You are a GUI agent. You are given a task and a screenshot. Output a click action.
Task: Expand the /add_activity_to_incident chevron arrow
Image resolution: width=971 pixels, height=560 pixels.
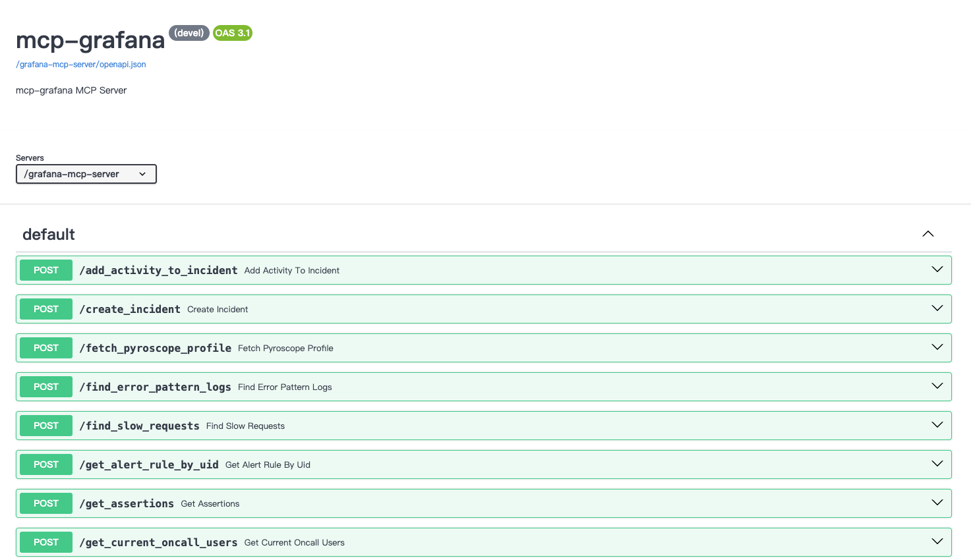point(937,269)
